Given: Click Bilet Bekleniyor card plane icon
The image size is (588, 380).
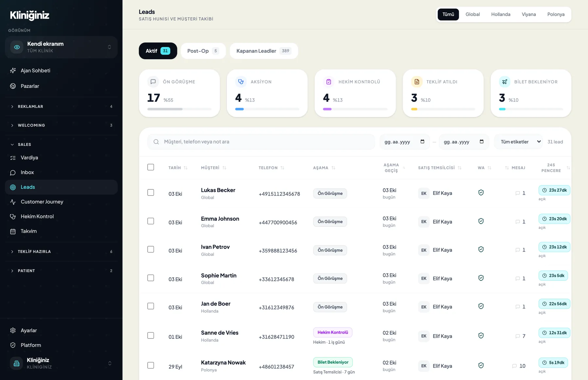Looking at the screenshot, I should [x=504, y=82].
